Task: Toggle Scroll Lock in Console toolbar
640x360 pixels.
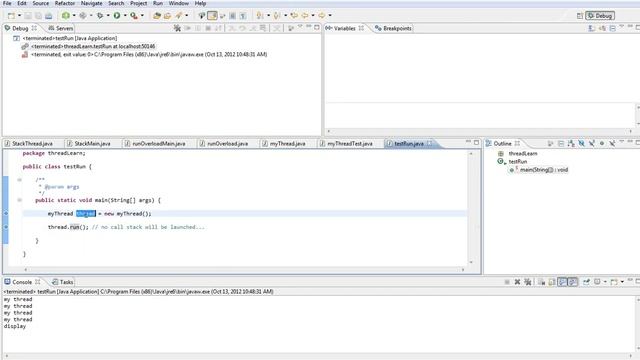Action: point(552,282)
